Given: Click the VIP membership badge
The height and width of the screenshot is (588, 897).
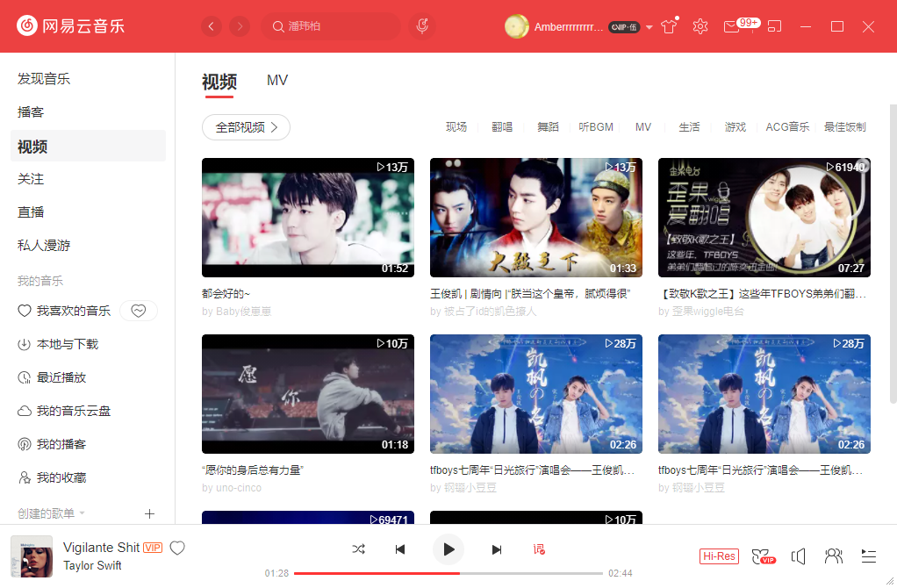Looking at the screenshot, I should click(624, 27).
